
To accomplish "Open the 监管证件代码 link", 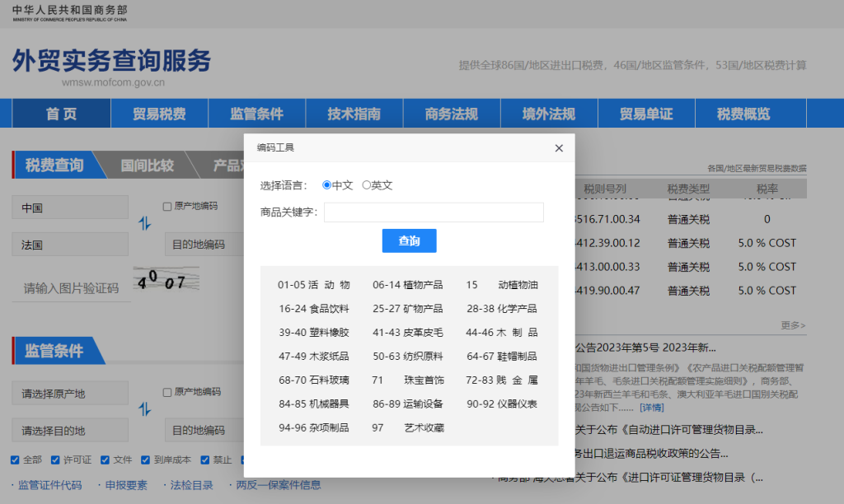I will (50, 485).
